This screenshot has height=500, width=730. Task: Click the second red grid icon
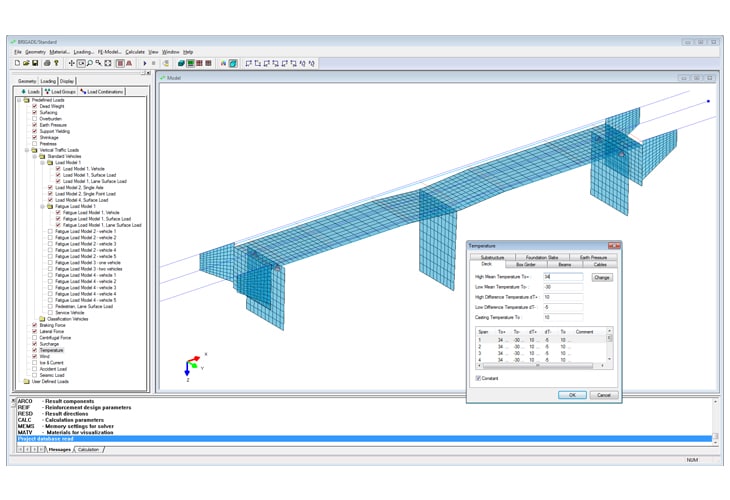click(208, 63)
